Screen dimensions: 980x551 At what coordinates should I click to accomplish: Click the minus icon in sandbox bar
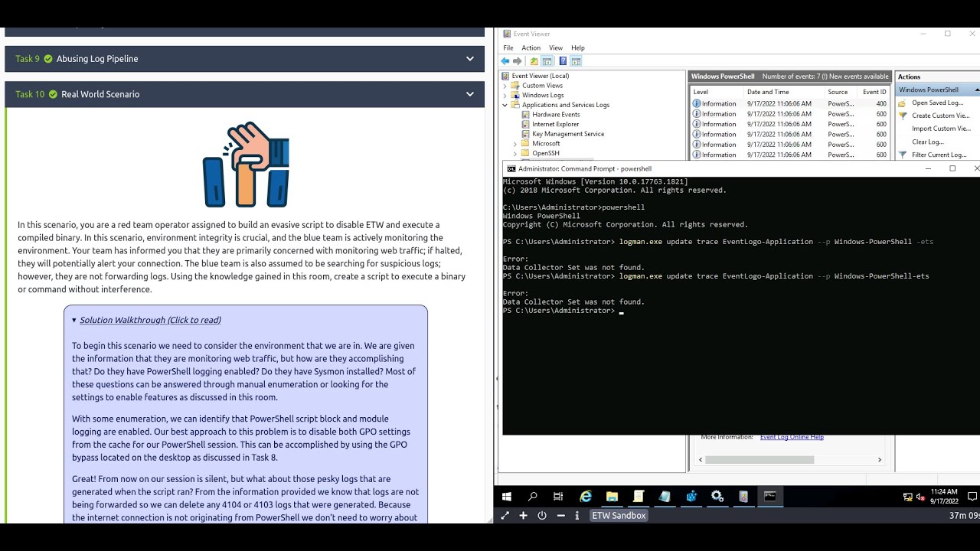coord(560,516)
